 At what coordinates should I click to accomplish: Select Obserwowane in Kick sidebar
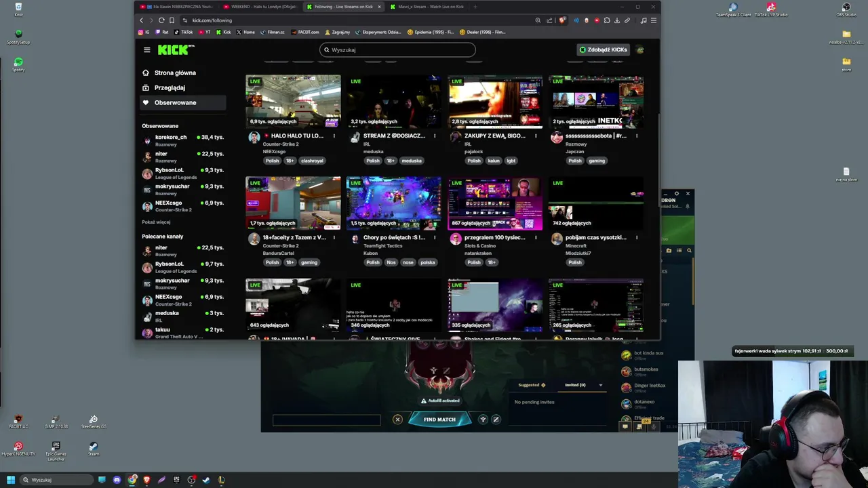[182, 102]
